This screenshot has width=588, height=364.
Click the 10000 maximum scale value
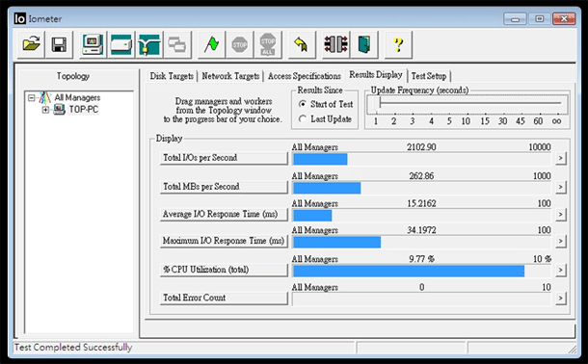click(x=540, y=147)
